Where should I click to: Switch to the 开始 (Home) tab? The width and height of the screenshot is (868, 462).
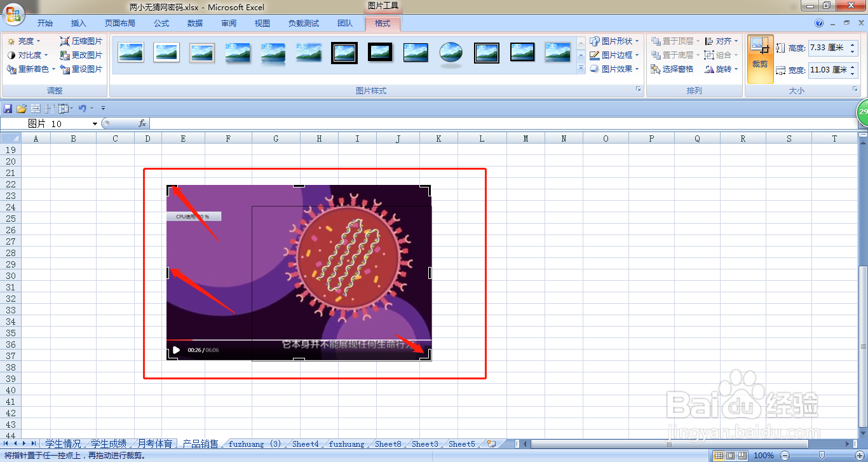(44, 24)
